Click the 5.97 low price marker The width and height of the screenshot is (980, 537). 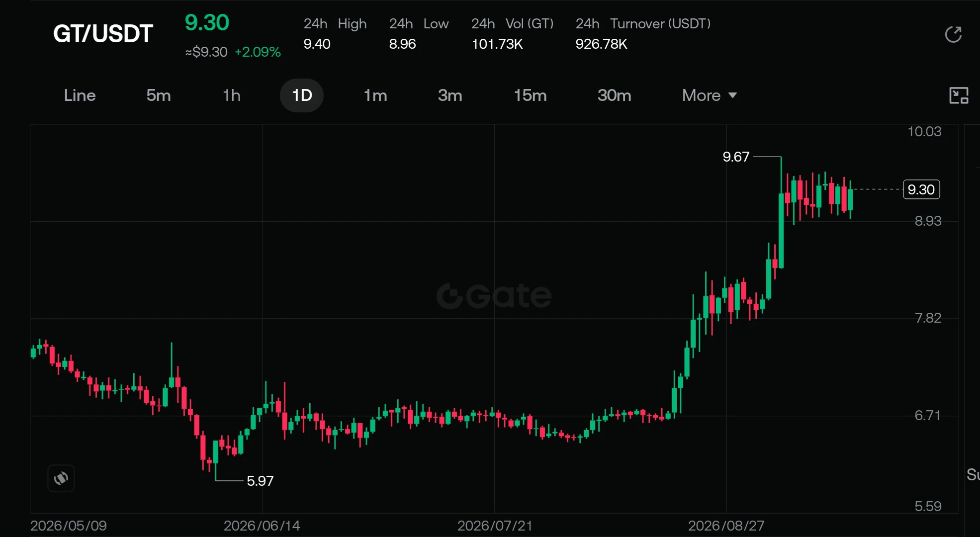(260, 481)
